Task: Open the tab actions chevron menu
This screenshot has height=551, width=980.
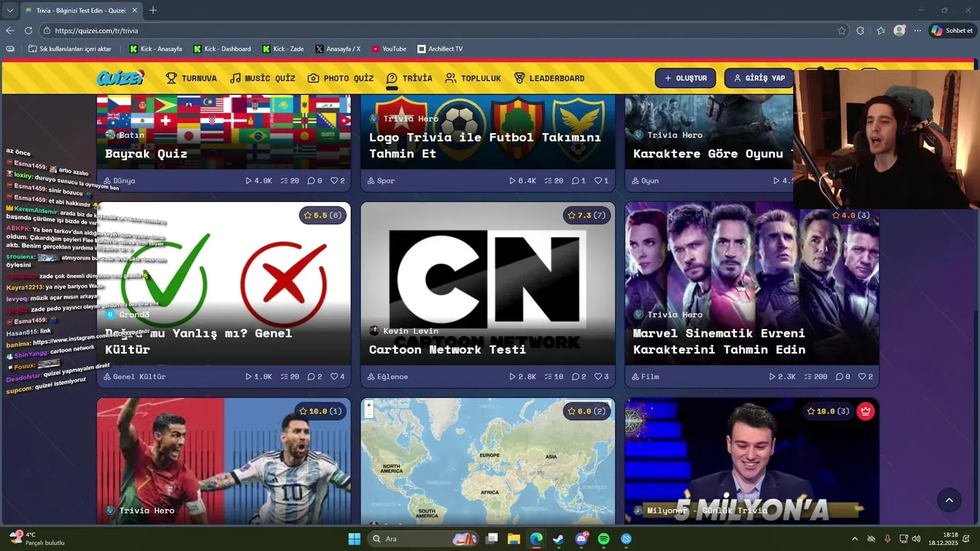Action: [x=9, y=11]
